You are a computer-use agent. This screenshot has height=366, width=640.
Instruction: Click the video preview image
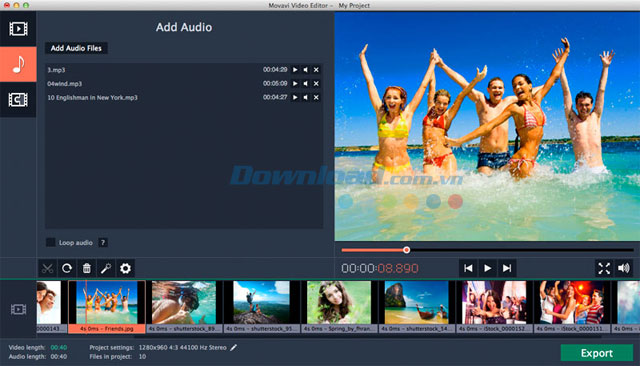(x=487, y=126)
